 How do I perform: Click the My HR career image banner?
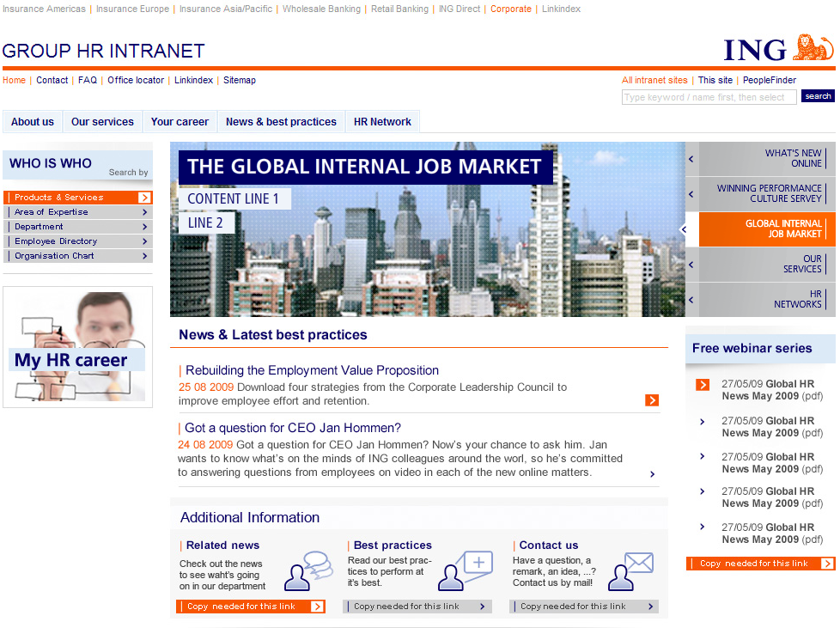(x=77, y=347)
